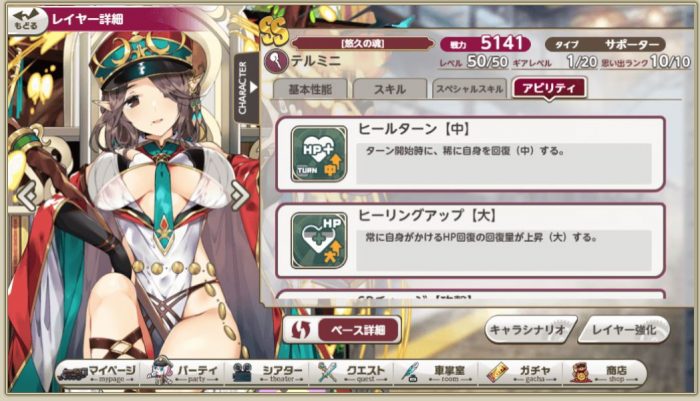Open 車掌室 room from the bottom bar
The height and width of the screenshot is (401, 700).
(436, 372)
